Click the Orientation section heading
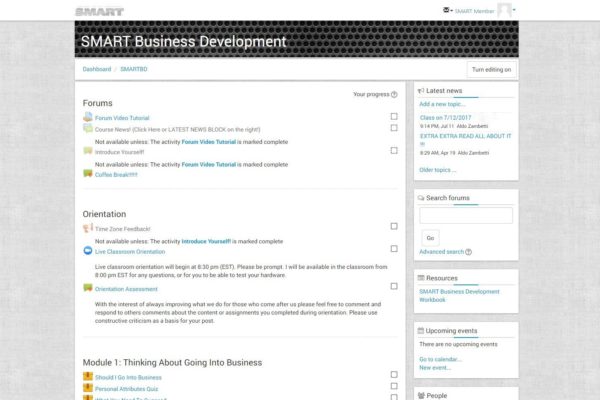The height and width of the screenshot is (400, 600). point(104,214)
